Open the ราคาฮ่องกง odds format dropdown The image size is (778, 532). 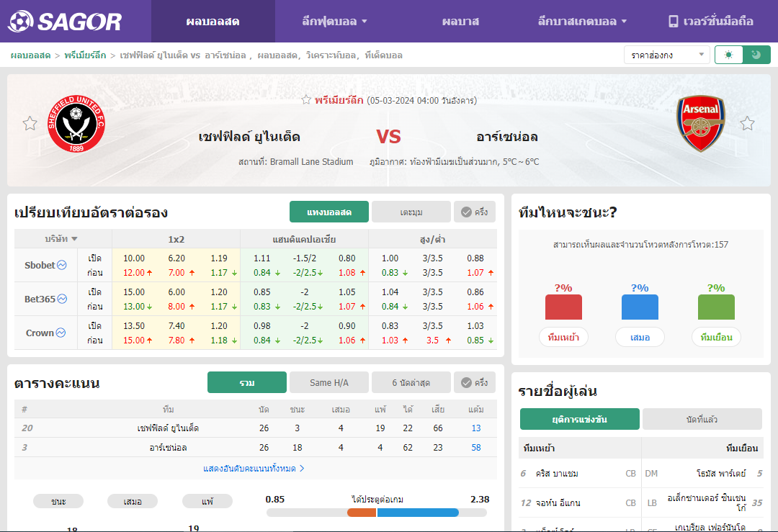(667, 55)
